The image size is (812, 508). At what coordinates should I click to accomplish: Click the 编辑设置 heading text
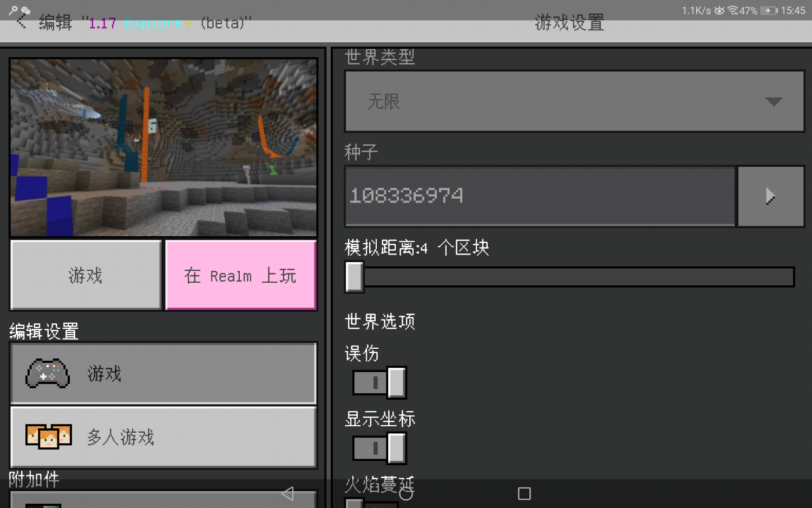click(x=44, y=331)
